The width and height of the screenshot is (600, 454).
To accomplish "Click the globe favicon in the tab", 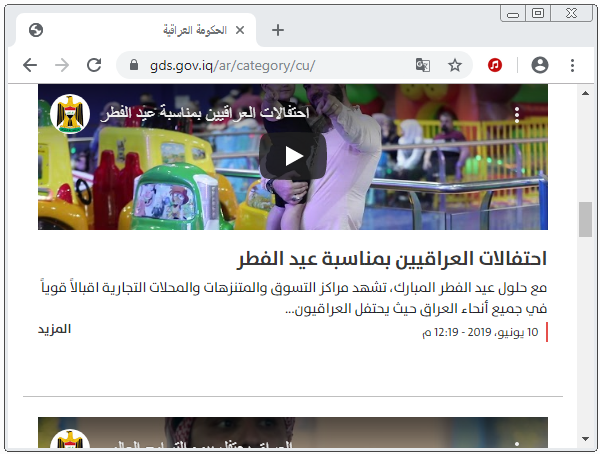I will coord(36,30).
